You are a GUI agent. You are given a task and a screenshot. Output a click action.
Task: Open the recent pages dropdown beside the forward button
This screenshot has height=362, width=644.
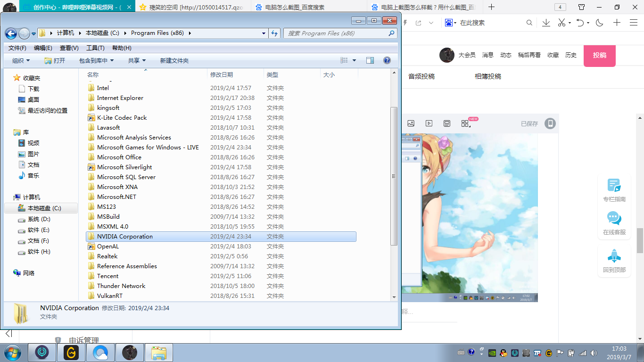pos(33,34)
